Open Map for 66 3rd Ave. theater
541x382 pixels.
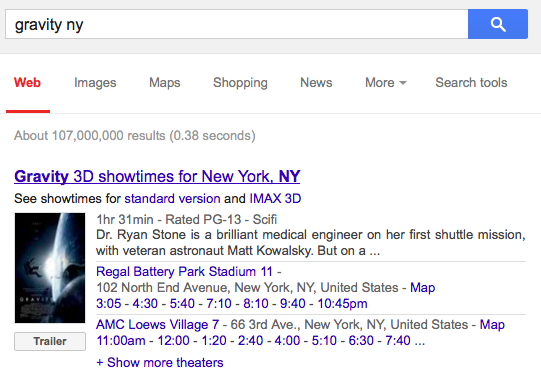(x=492, y=324)
